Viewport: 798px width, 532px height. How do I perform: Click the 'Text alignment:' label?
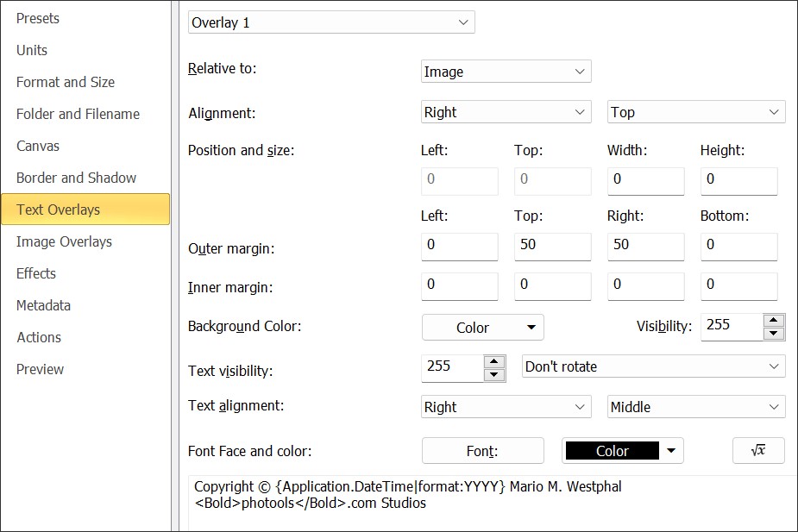236,406
